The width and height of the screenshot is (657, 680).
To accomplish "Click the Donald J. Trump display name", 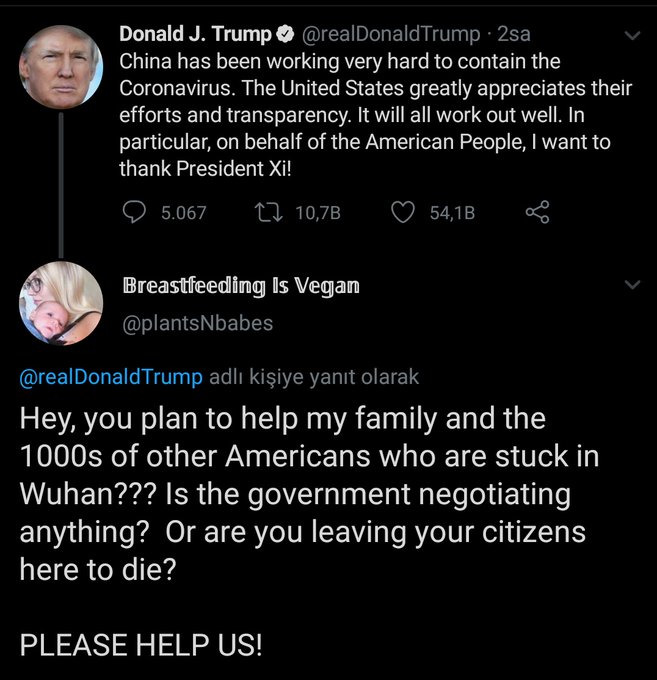I will click(x=195, y=35).
